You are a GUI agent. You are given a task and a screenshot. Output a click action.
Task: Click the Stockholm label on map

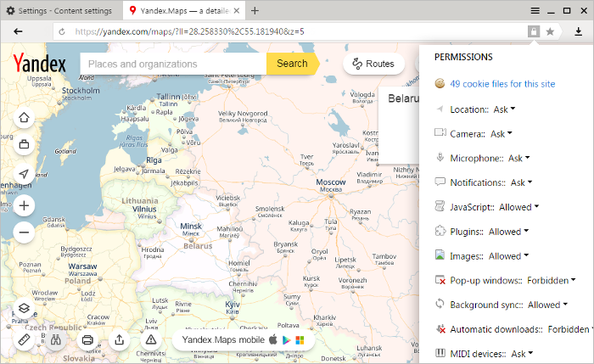point(81,91)
